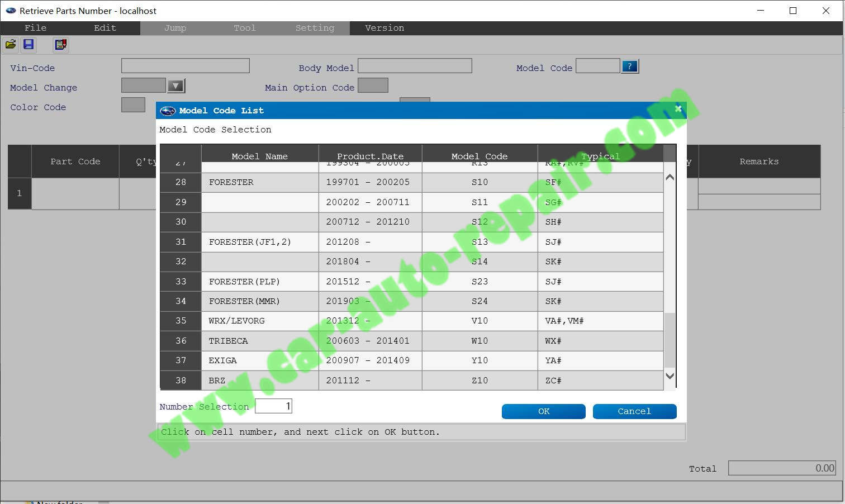This screenshot has width=845, height=504.
Task: Close the Model Code List dialog
Action: pos(678,109)
